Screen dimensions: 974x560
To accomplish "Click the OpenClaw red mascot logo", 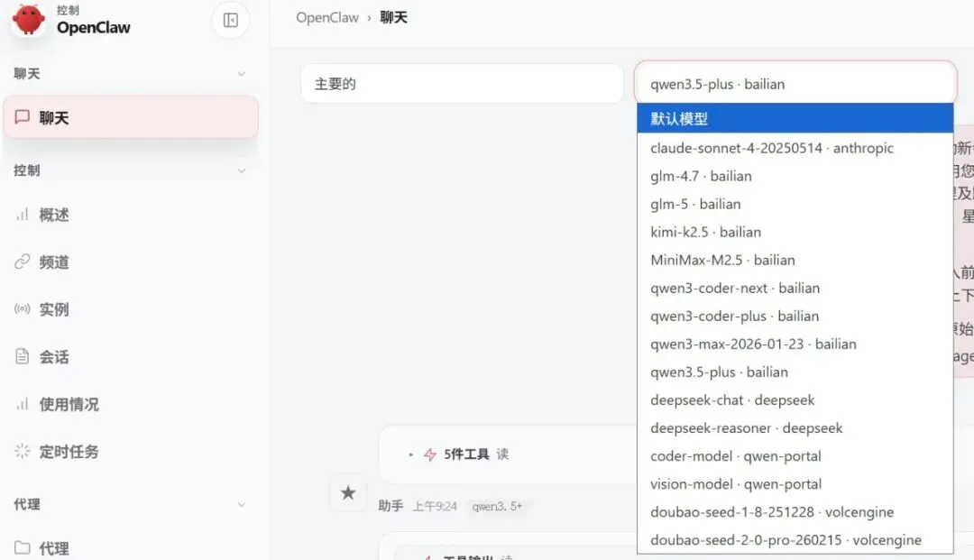I will 29,19.
